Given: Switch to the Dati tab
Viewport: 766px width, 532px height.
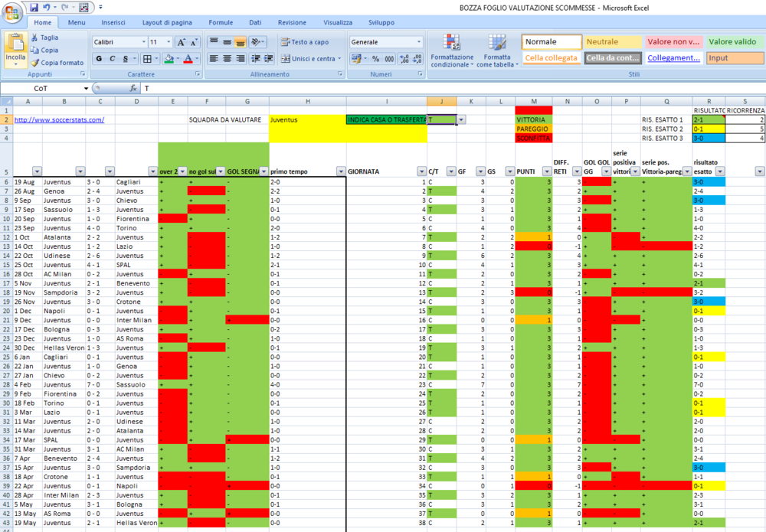Looking at the screenshot, I should pos(255,22).
